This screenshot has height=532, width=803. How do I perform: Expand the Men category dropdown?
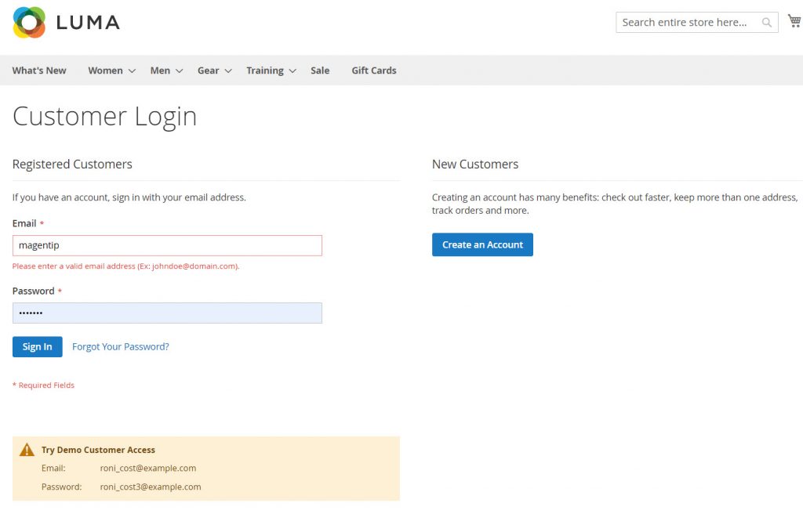pyautogui.click(x=160, y=70)
